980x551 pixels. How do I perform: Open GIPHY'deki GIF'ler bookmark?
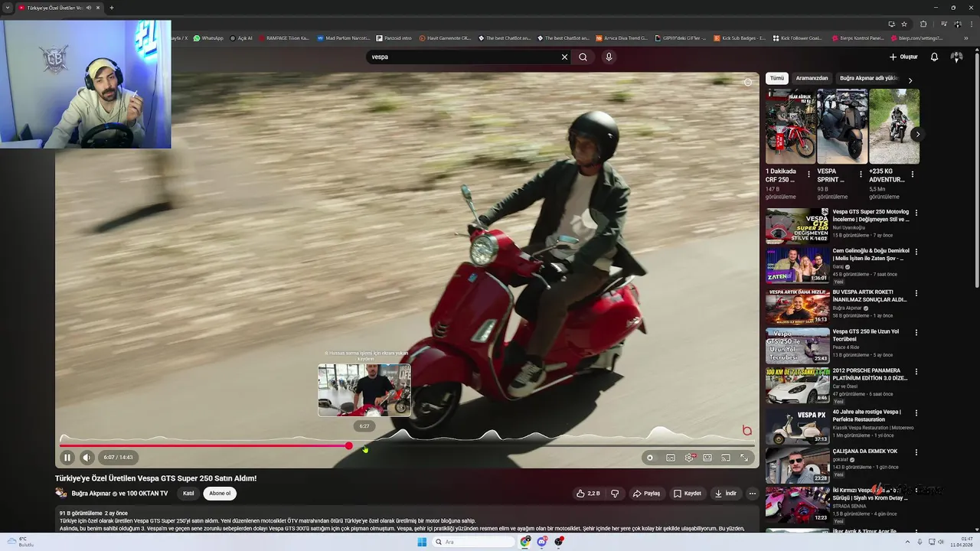coord(680,37)
